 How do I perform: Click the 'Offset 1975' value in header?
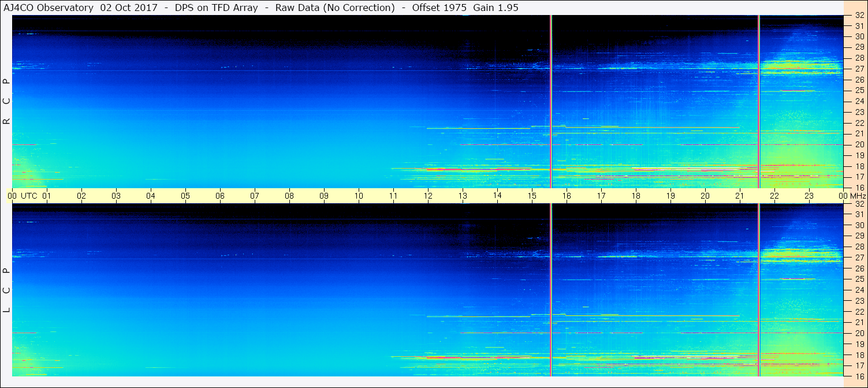click(x=439, y=8)
